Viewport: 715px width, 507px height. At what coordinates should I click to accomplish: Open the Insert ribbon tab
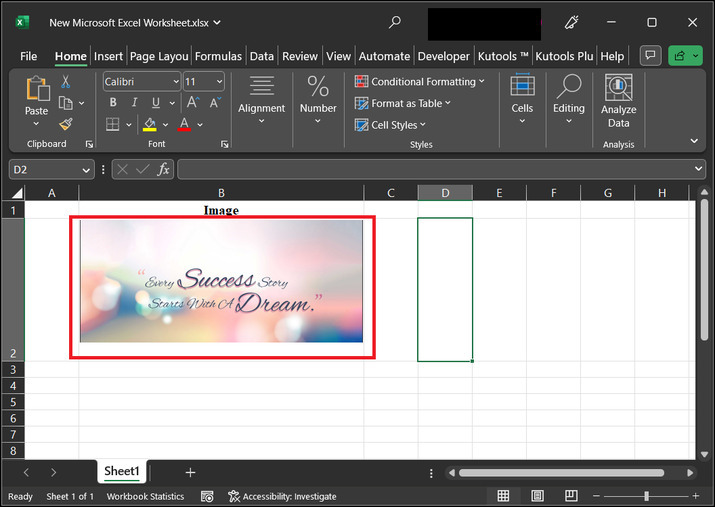(109, 56)
